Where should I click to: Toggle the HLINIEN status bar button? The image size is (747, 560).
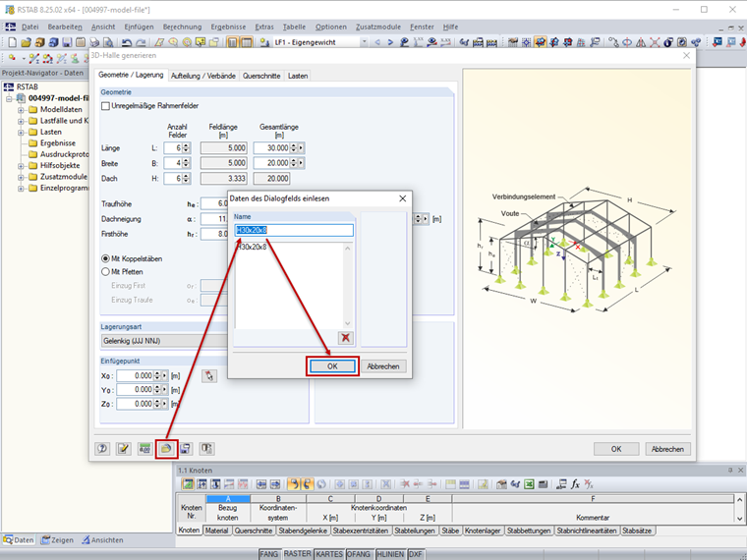[390, 554]
